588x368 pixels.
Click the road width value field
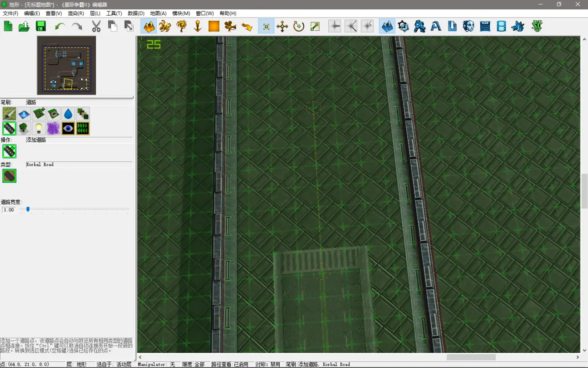pyautogui.click(x=9, y=210)
